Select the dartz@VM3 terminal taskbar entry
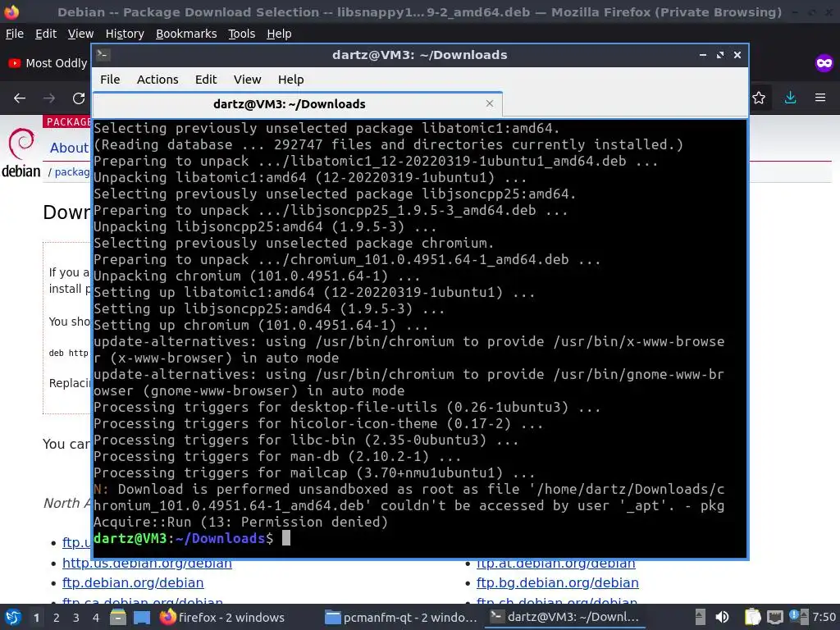 (564, 617)
